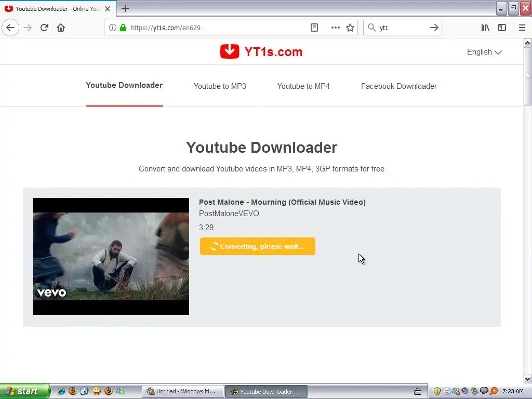Launch Internet Explorer from quick launch
The width and height of the screenshot is (532, 399).
61,391
